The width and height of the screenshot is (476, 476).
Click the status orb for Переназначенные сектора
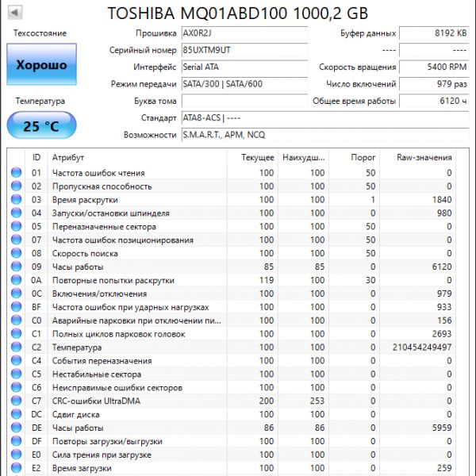[x=17, y=226]
